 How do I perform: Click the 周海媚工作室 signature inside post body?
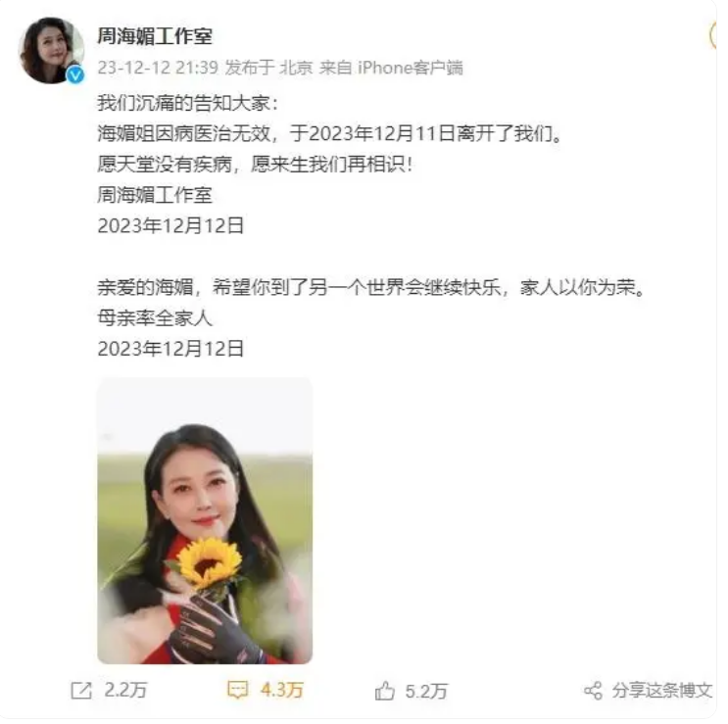pos(155,195)
